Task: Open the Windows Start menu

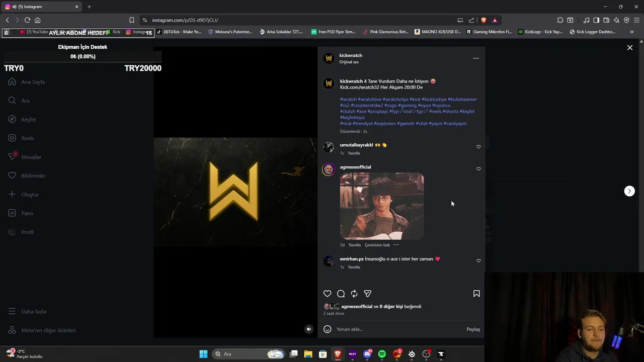Action: pyautogui.click(x=203, y=354)
